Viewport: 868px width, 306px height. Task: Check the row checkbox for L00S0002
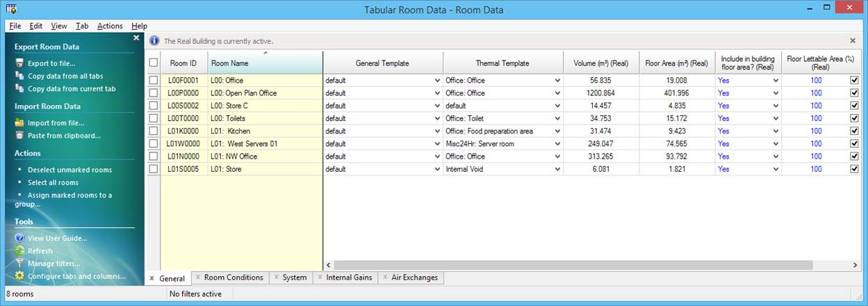click(x=153, y=106)
